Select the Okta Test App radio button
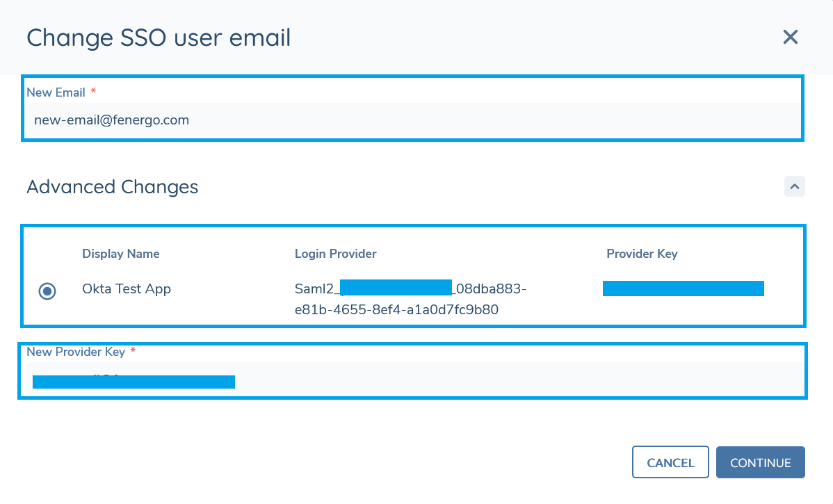This screenshot has width=833, height=504. 47,291
